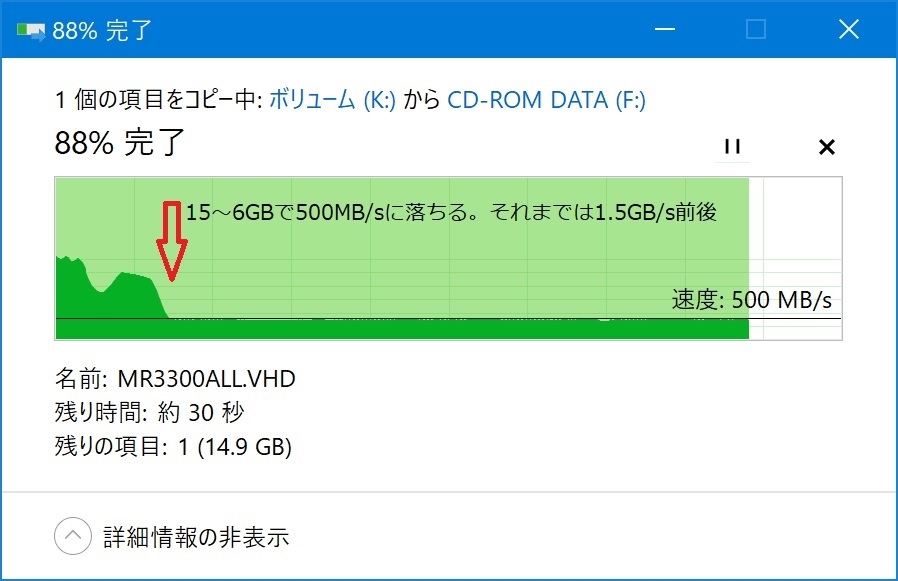Click the 速度: 500 MB/s speed label
The width and height of the screenshot is (898, 581).
pos(751,300)
